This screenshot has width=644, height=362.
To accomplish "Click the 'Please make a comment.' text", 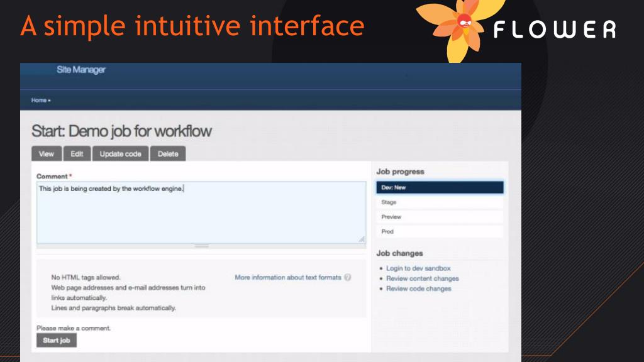I will tap(74, 328).
